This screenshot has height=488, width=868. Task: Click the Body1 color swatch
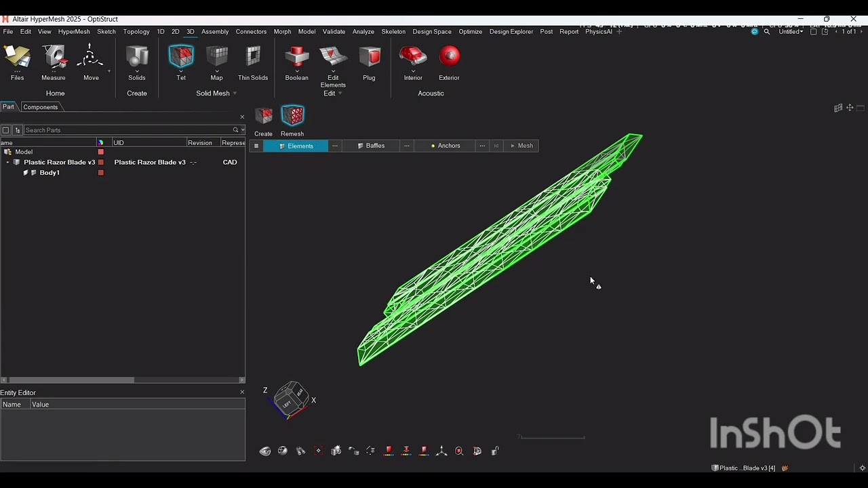[x=101, y=173]
